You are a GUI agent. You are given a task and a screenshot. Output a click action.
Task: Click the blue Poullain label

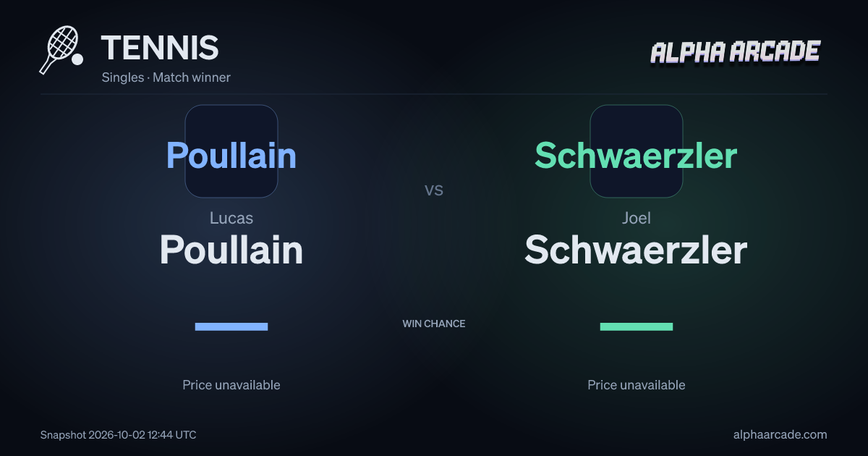coord(231,156)
